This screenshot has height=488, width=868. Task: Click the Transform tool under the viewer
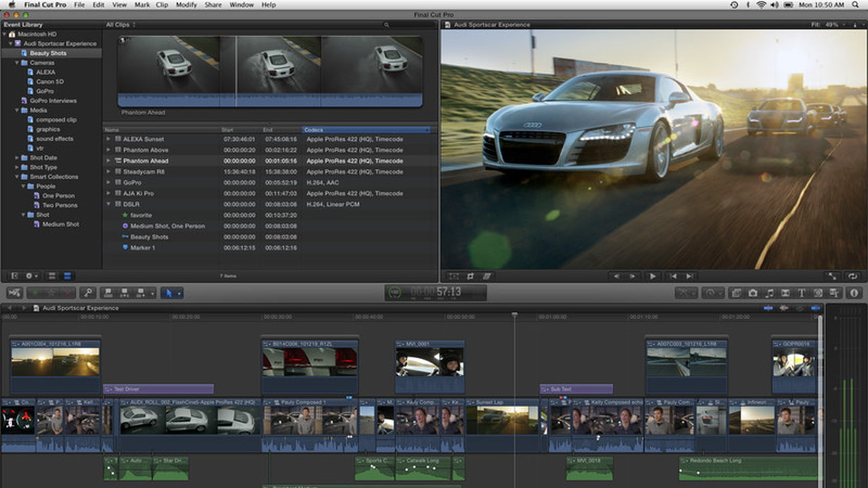tap(454, 276)
